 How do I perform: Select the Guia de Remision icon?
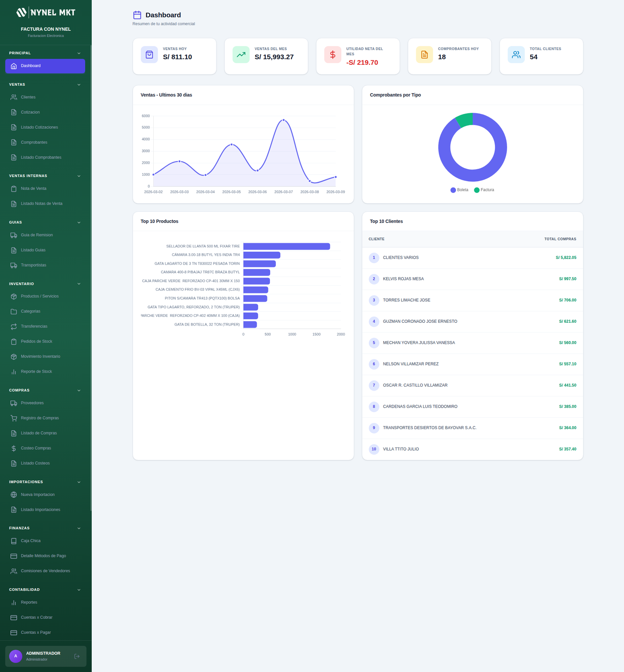[14, 235]
